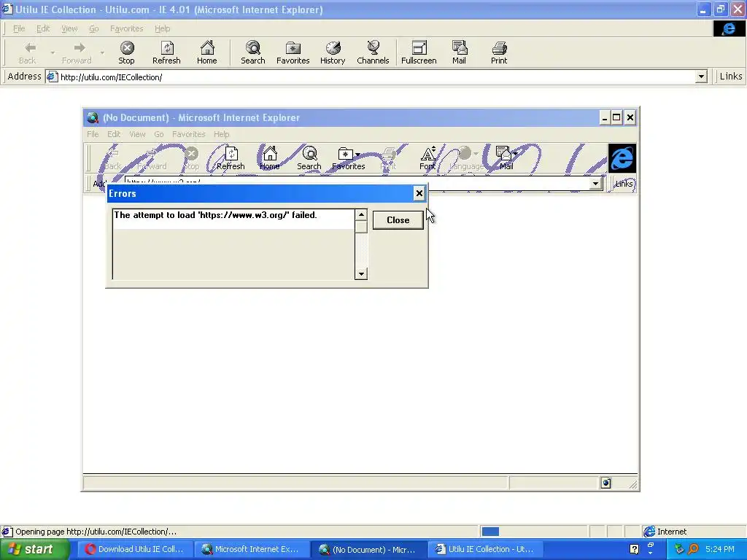Screen dimensions: 747x560
Task: Open Favorites in the No Document window
Action: (x=346, y=158)
